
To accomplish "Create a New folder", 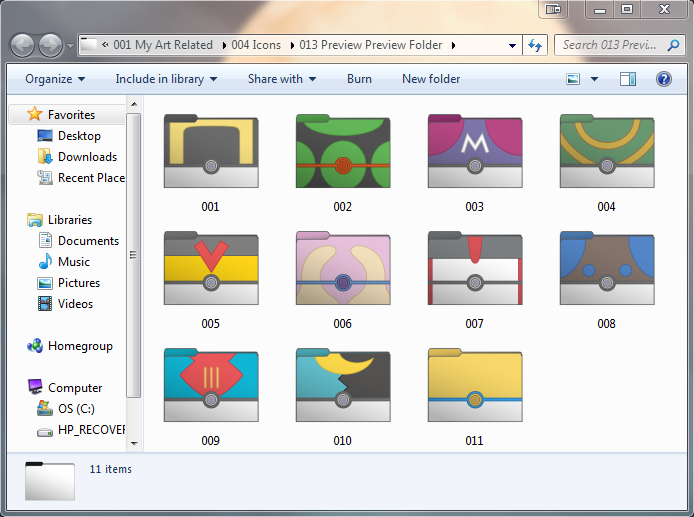I will coord(431,79).
